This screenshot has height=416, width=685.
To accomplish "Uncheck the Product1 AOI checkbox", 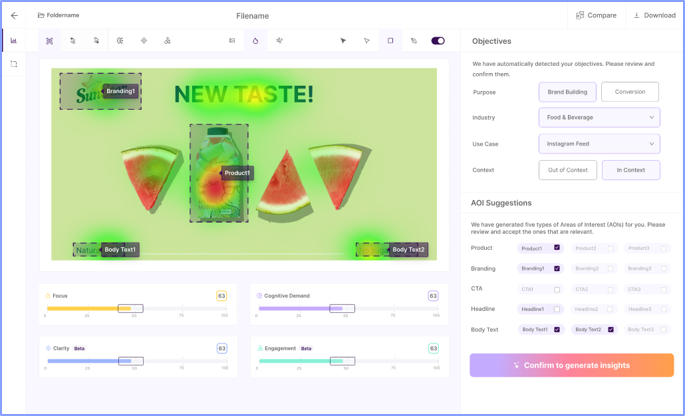I will point(557,248).
